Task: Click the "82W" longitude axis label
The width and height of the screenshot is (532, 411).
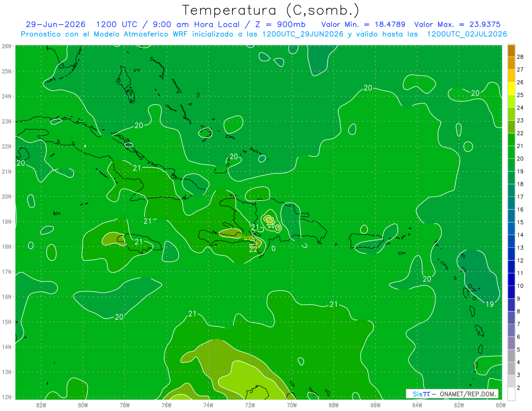Action: 41,405
